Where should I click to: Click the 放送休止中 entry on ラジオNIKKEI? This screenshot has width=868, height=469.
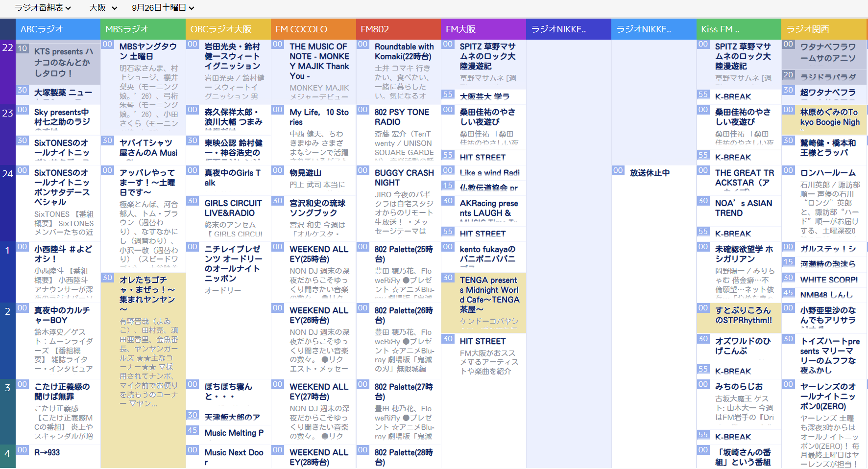tap(650, 173)
